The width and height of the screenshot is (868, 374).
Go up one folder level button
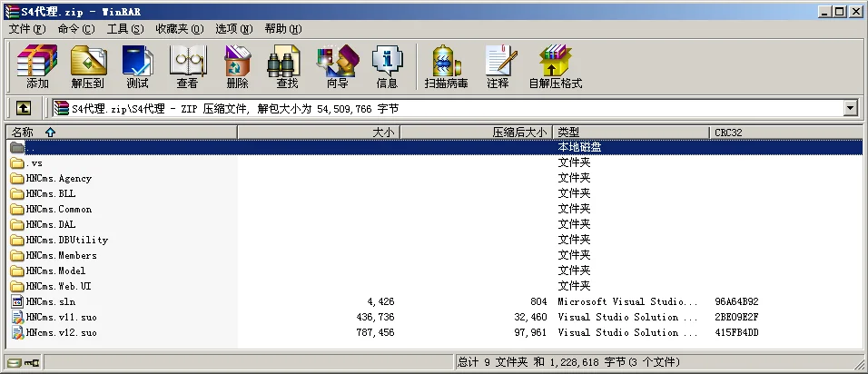tap(24, 109)
